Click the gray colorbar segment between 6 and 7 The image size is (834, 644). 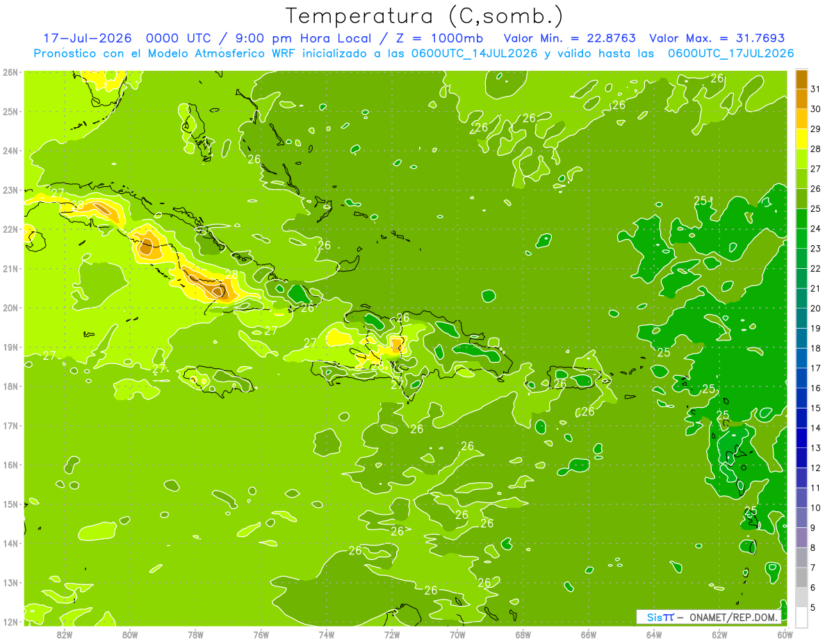[x=801, y=577]
